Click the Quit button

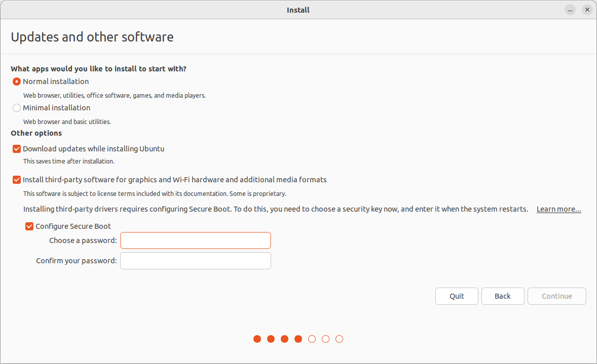pyautogui.click(x=457, y=296)
